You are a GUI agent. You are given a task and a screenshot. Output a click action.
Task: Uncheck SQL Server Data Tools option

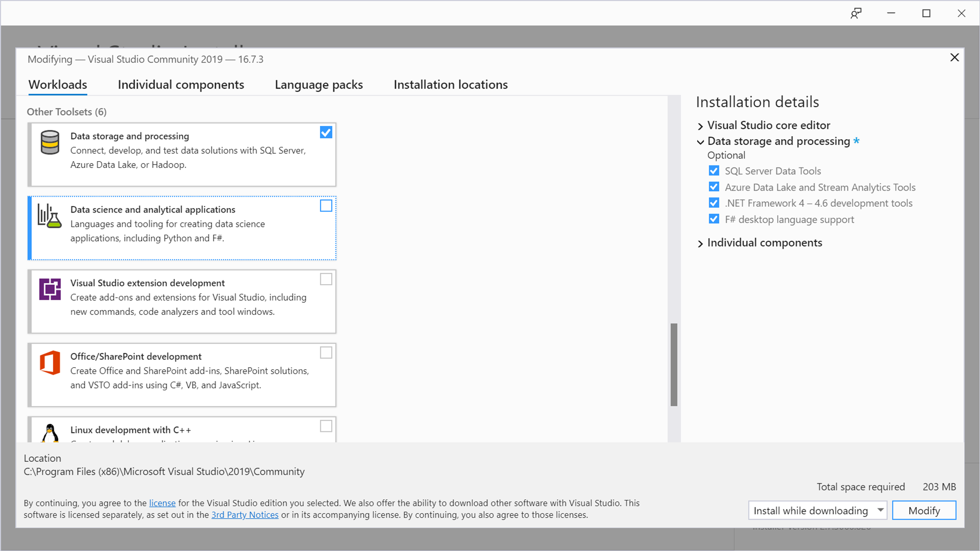(714, 171)
